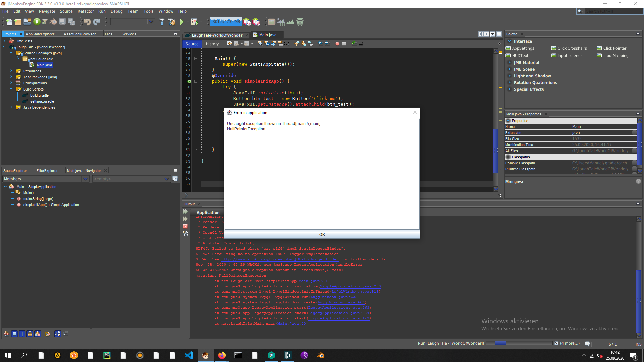Click the memory usage bar indicator
This screenshot has height=362, width=644.
click(225, 22)
